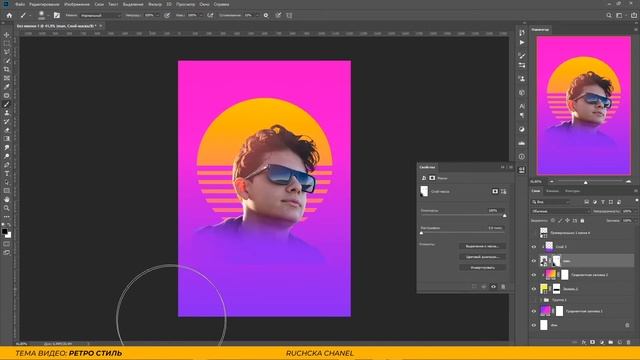Open the brush settings panel icon
This screenshot has height=360, width=640.
57,16
